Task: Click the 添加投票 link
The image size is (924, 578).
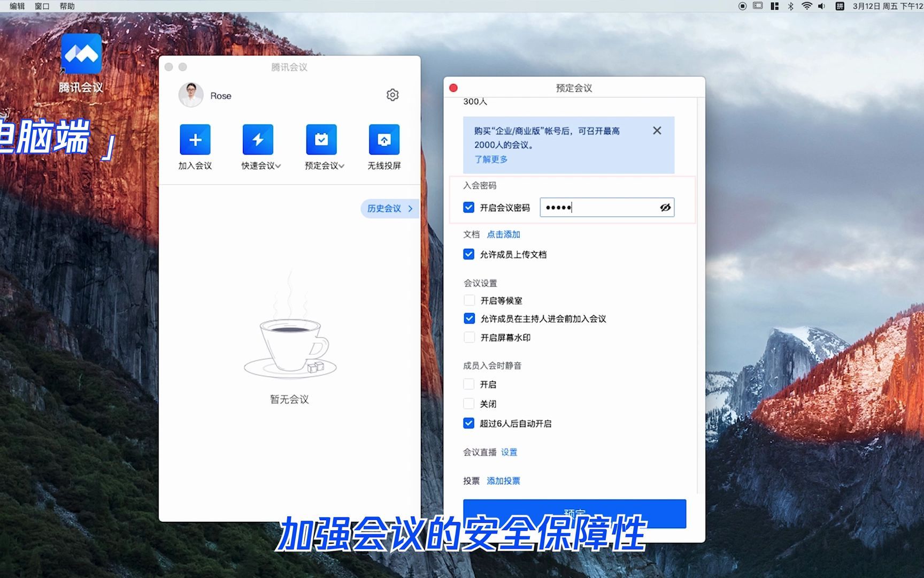Action: tap(503, 481)
